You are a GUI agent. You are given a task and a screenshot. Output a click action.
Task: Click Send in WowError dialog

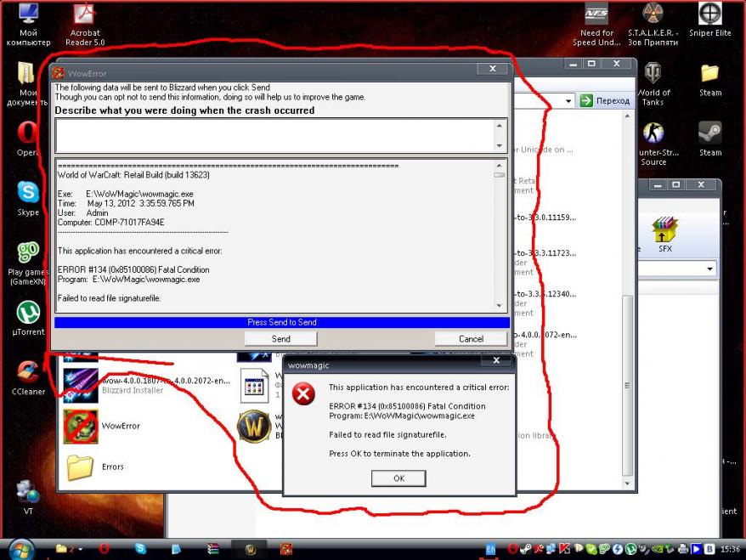pos(280,339)
